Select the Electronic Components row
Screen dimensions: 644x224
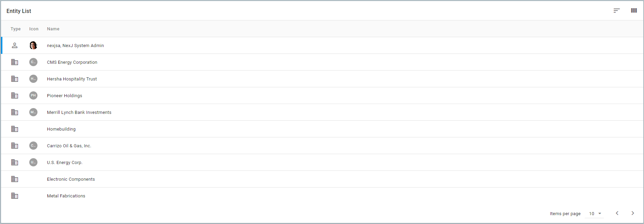71,179
